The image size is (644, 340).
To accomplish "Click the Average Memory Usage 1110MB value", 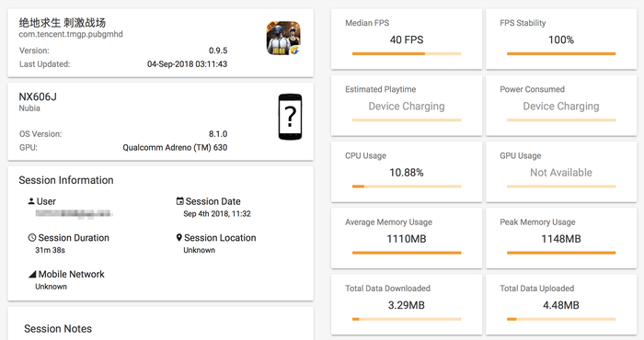I will [407, 239].
